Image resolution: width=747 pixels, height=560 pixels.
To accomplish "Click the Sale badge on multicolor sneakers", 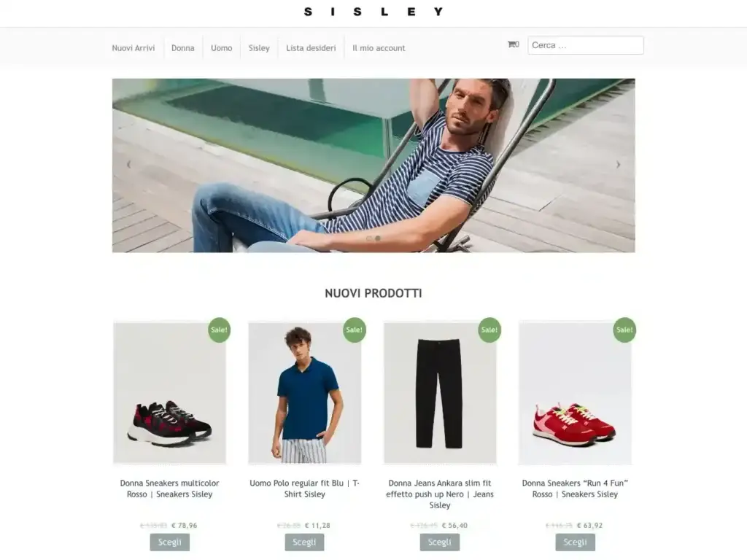I will 219,330.
